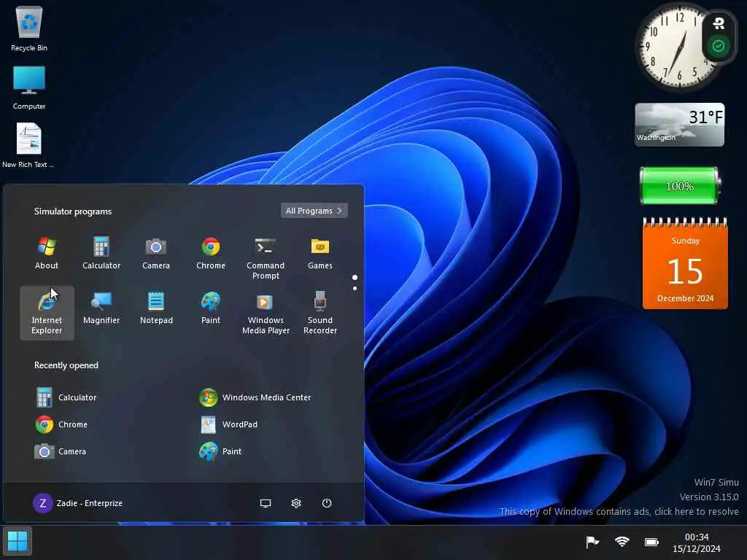Viewport: 747px width, 560px height.
Task: Open the calendar gadget showing Sunday 15
Action: tap(685, 264)
